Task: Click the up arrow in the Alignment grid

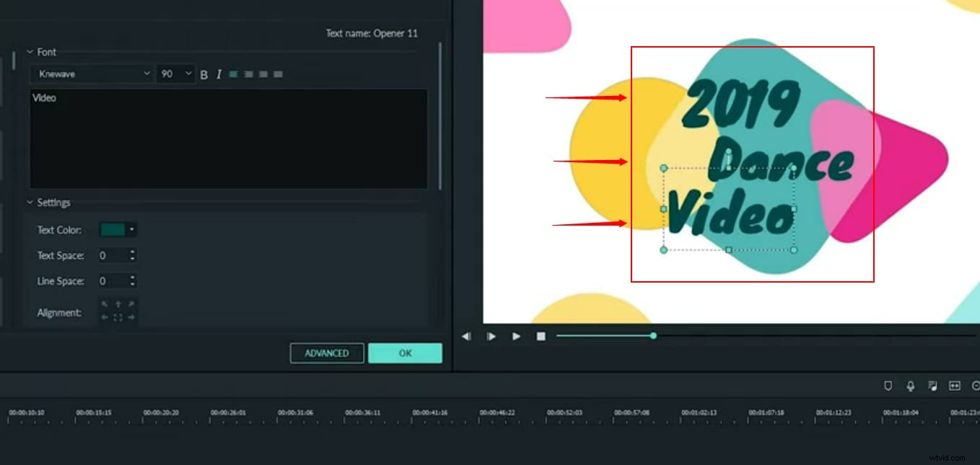Action: 118,304
